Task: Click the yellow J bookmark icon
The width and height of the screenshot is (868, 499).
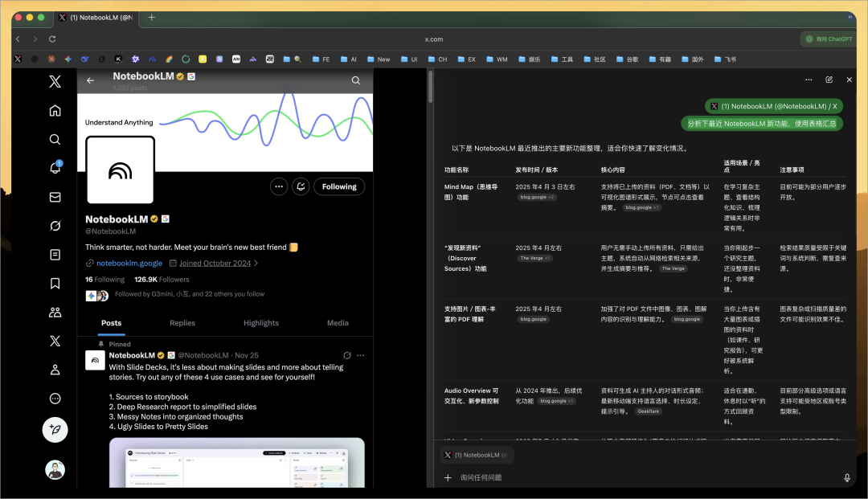Action: tap(203, 59)
